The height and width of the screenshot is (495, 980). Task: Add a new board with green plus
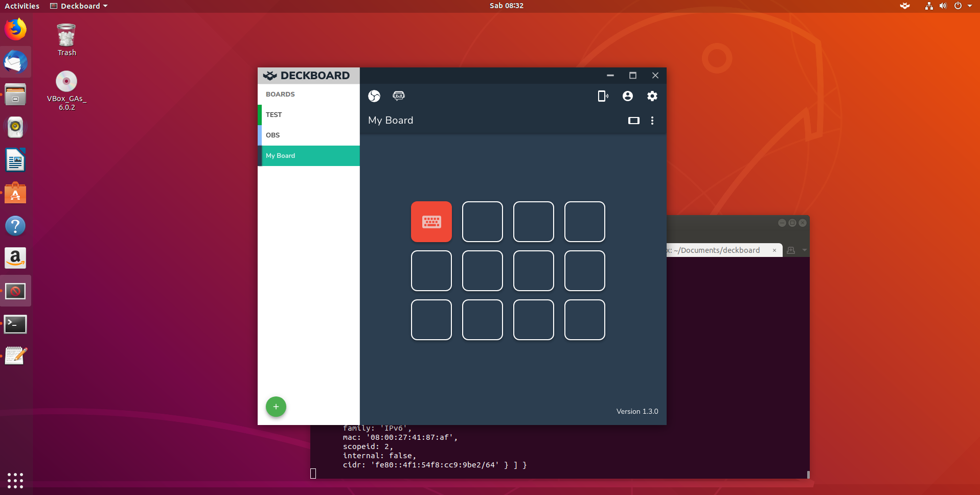pyautogui.click(x=276, y=407)
